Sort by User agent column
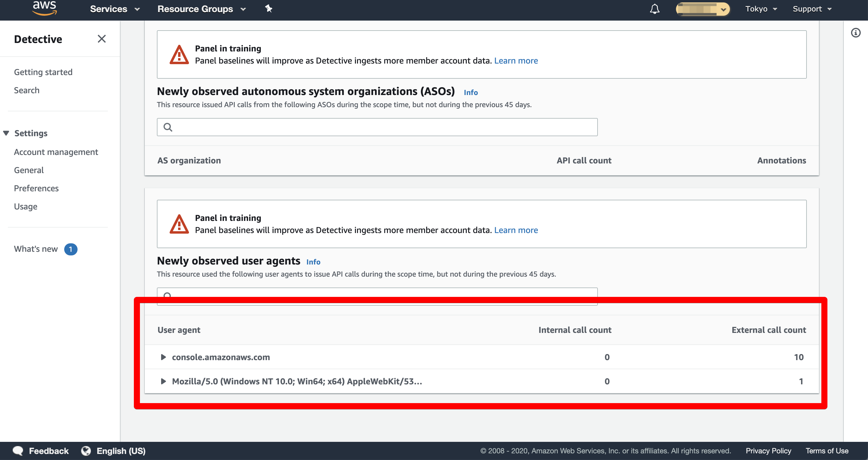This screenshot has height=460, width=868. click(x=179, y=330)
